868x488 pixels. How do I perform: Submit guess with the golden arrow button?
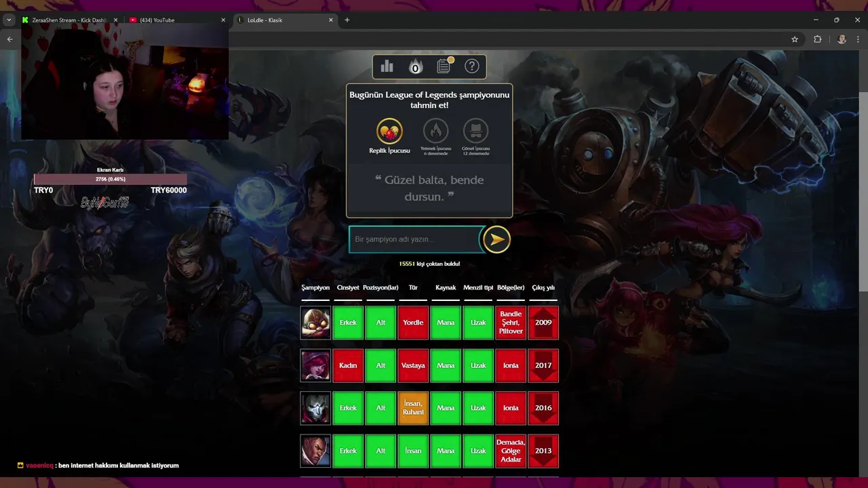(496, 239)
